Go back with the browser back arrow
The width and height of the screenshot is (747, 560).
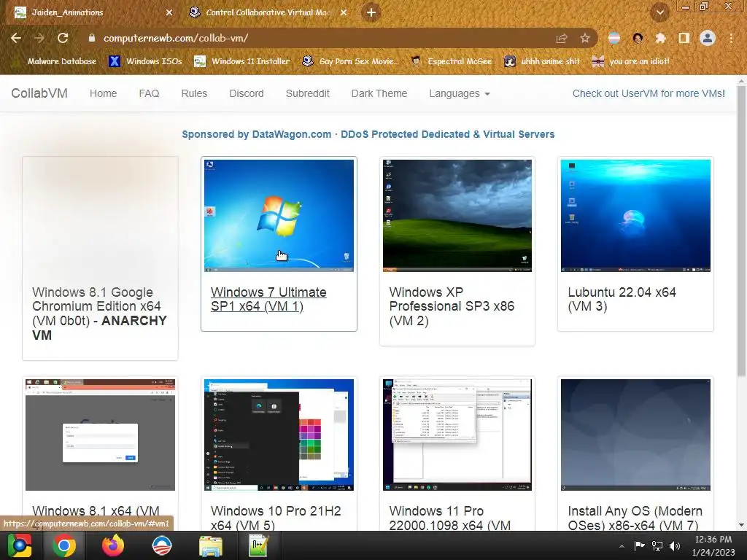pos(16,38)
